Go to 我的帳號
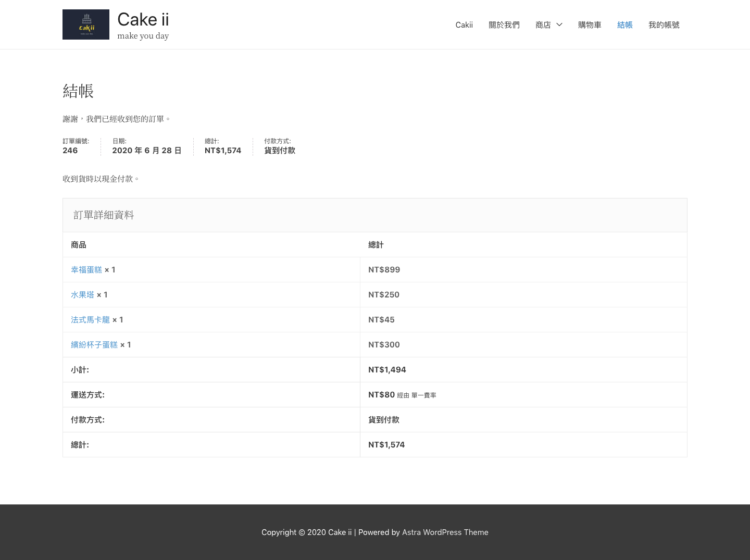The image size is (750, 560). (664, 25)
